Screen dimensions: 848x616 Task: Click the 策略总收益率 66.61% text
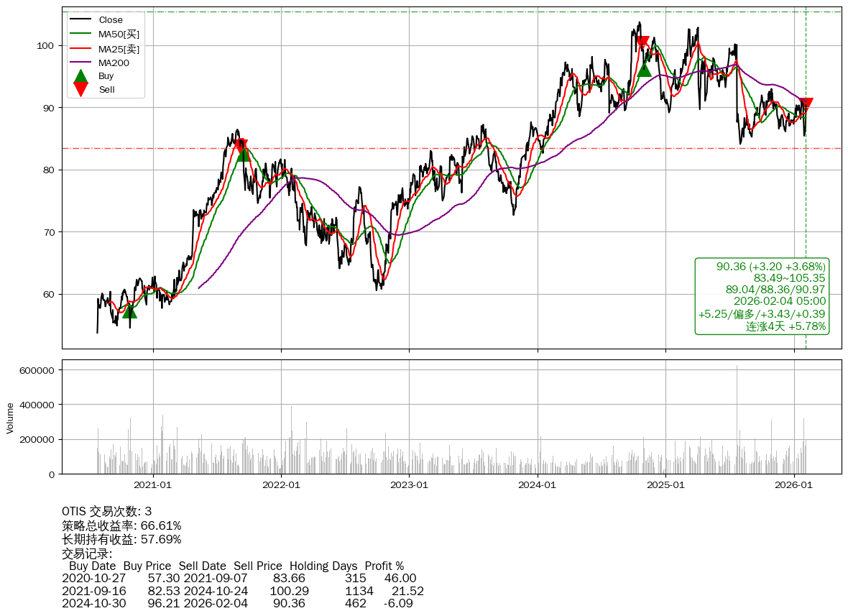click(121, 525)
